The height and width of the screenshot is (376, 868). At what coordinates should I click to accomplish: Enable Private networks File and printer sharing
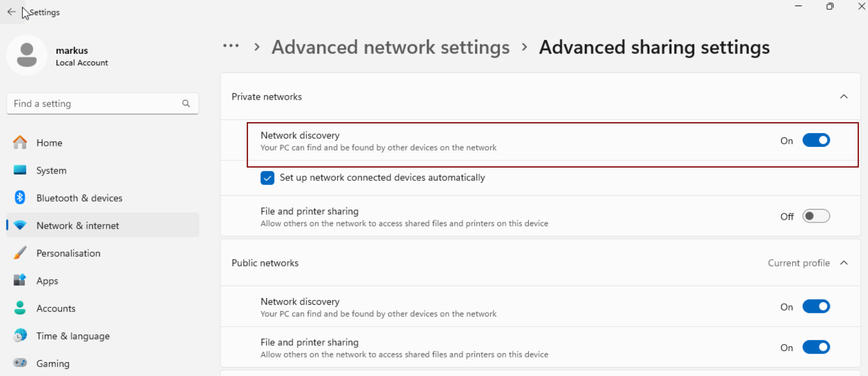(816, 216)
